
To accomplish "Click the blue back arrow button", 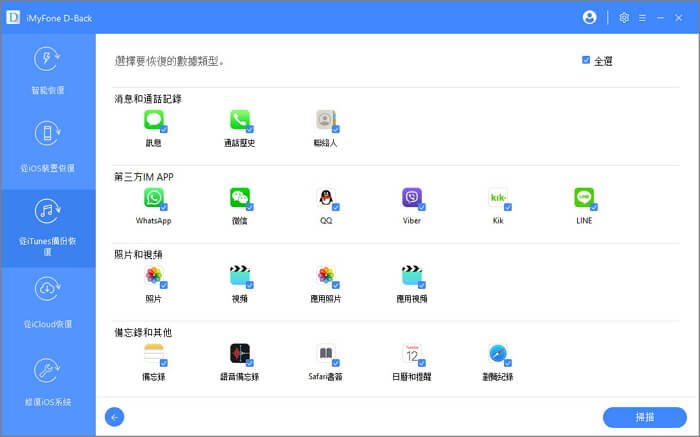I will [114, 417].
